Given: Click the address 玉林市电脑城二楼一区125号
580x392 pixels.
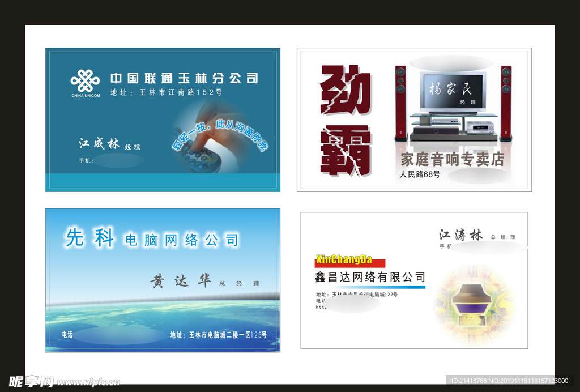Looking at the screenshot, I should [228, 335].
